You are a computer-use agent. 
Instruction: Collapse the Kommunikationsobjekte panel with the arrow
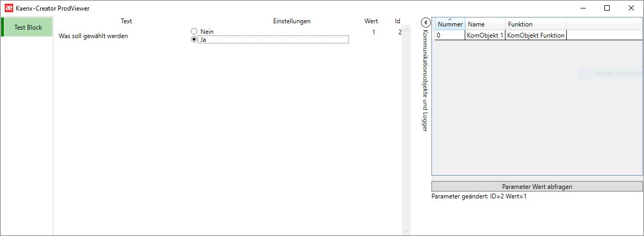click(426, 23)
